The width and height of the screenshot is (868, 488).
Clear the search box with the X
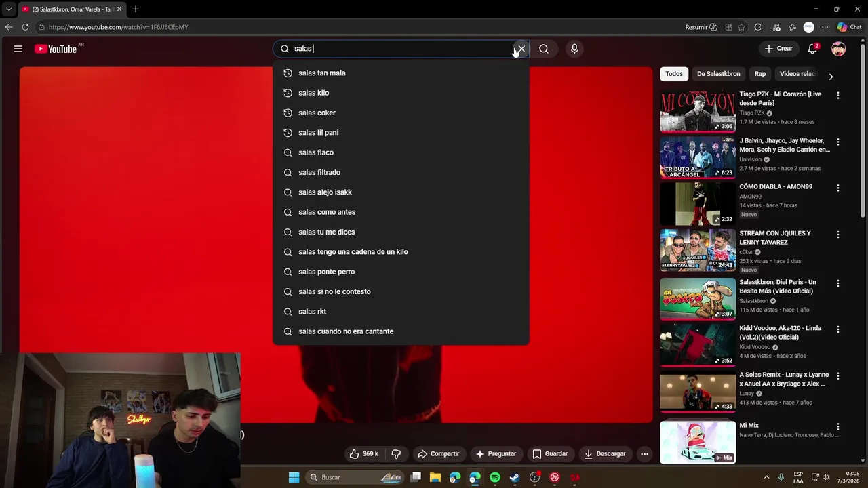[521, 49]
